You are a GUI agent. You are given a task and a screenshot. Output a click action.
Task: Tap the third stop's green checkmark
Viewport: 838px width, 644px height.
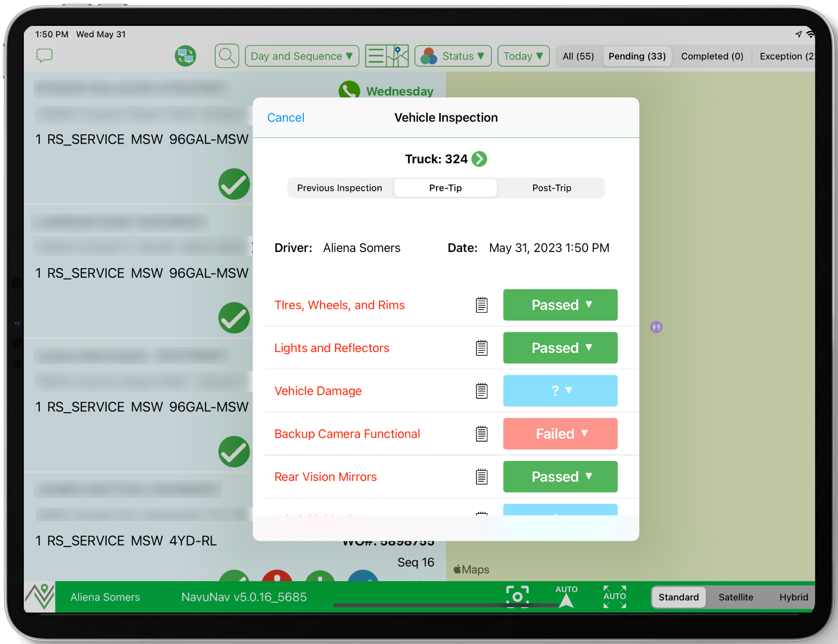pos(234,452)
